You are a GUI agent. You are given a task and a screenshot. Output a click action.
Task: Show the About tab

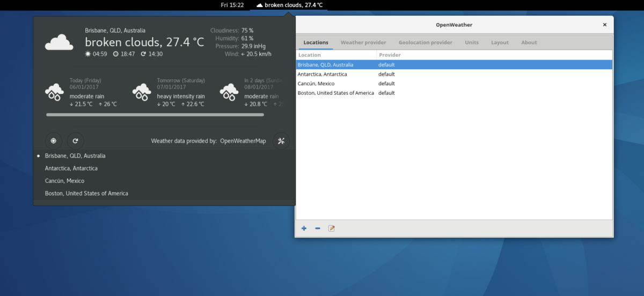click(529, 42)
